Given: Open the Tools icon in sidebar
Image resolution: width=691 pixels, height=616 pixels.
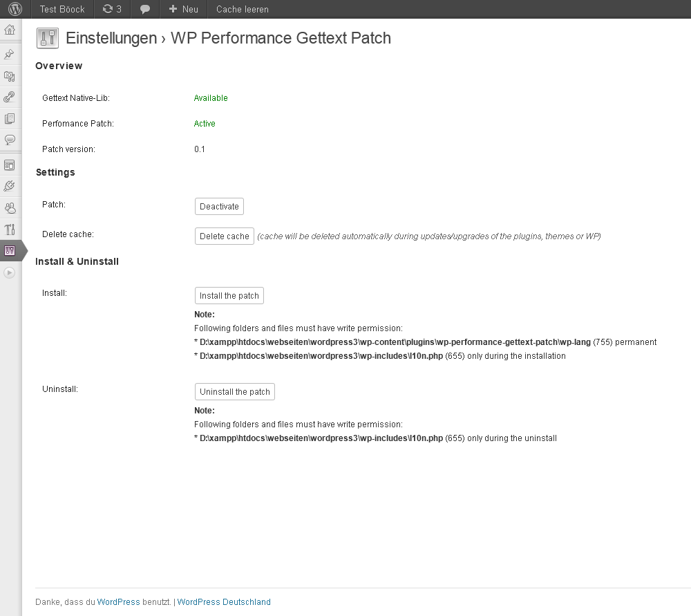Looking at the screenshot, I should click(10, 230).
